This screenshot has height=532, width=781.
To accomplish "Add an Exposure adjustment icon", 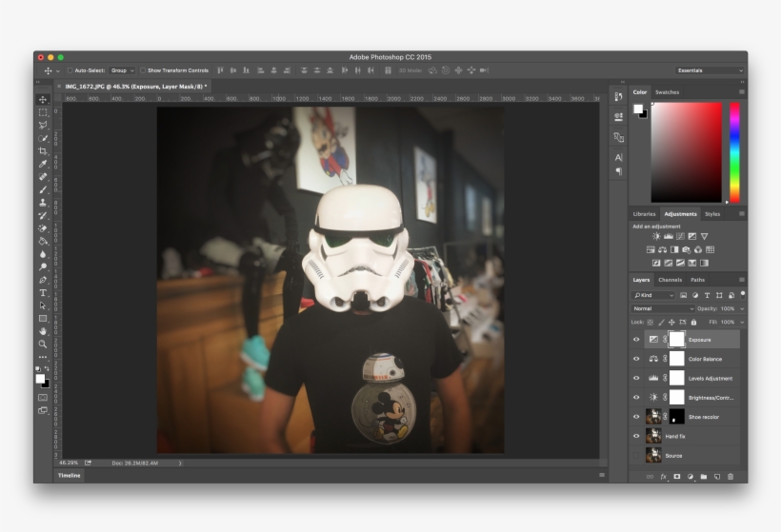I will coord(692,236).
